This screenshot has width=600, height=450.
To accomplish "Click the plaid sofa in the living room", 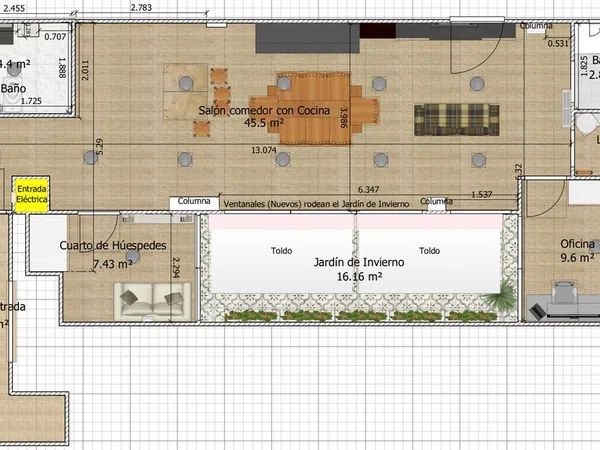I will point(457,120).
